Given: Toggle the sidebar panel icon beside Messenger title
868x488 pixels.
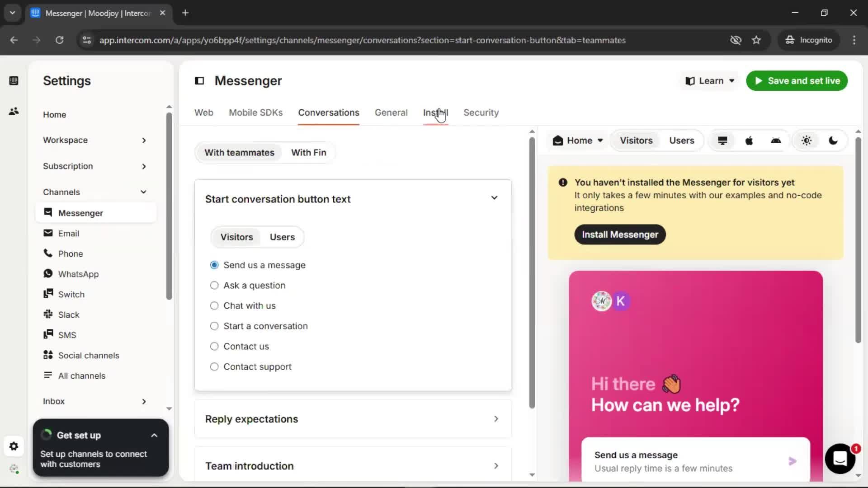Looking at the screenshot, I should point(199,81).
